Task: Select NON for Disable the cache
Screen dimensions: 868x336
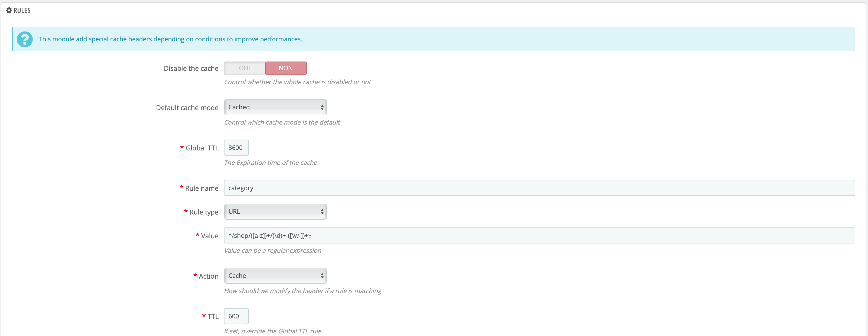Action: coord(286,68)
